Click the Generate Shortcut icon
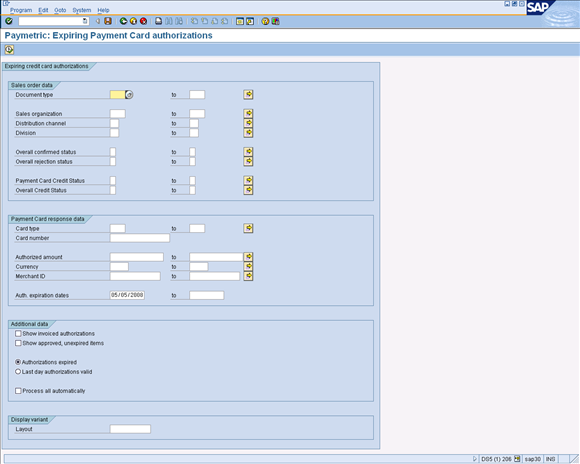The width and height of the screenshot is (580, 464). (250, 21)
